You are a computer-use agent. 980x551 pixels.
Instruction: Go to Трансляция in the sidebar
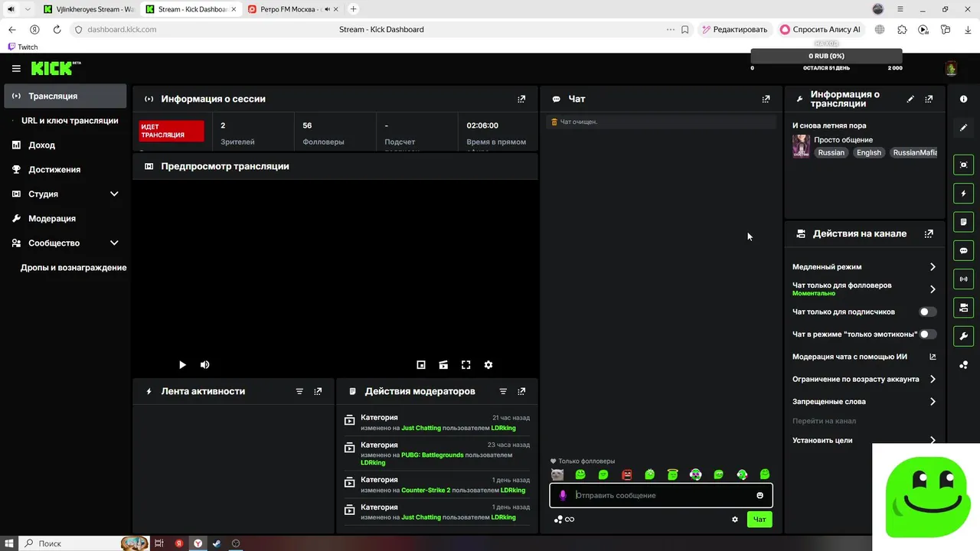[x=65, y=96]
